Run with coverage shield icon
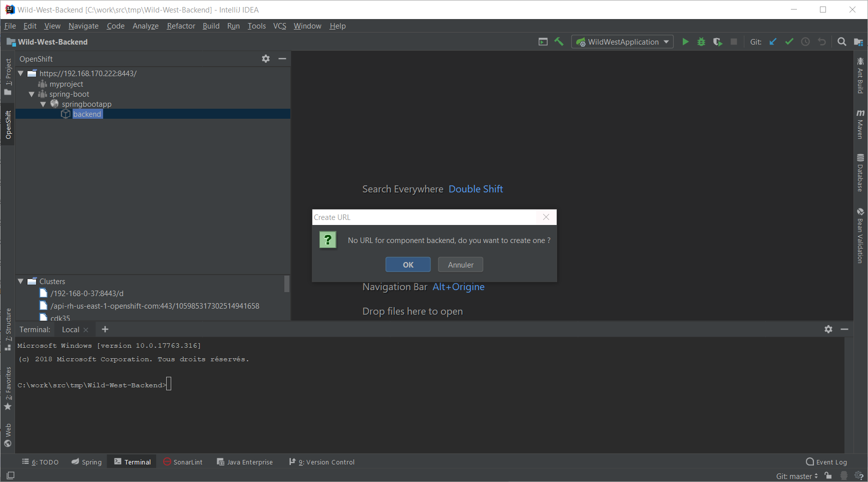 pyautogui.click(x=717, y=42)
